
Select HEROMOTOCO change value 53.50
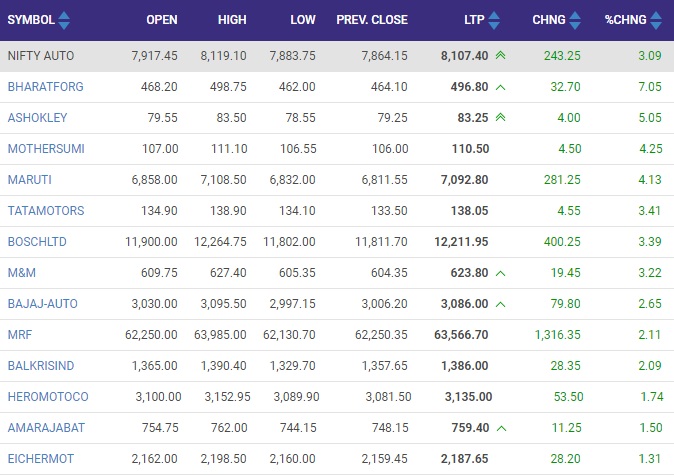569,396
